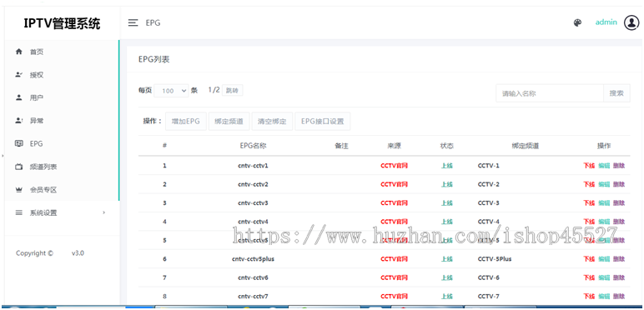644x310 pixels.
Task: Select the cntv-cctv1 name cell
Action: point(253,166)
